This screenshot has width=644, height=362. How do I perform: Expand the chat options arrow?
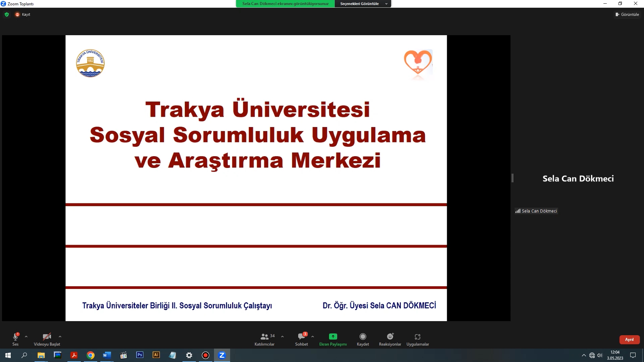click(313, 337)
